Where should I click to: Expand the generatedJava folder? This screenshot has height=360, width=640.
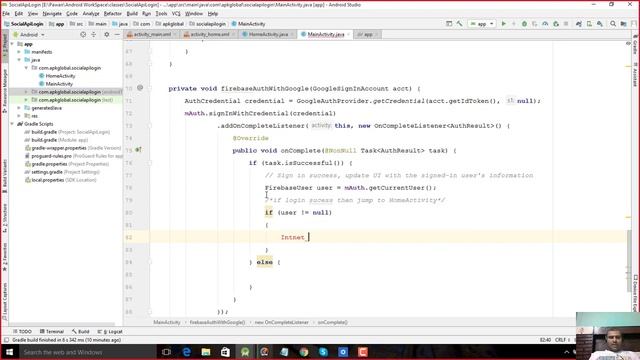pos(19,108)
